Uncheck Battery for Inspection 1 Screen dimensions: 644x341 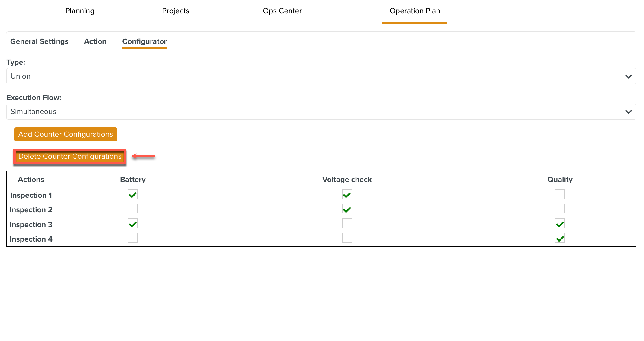[132, 194]
